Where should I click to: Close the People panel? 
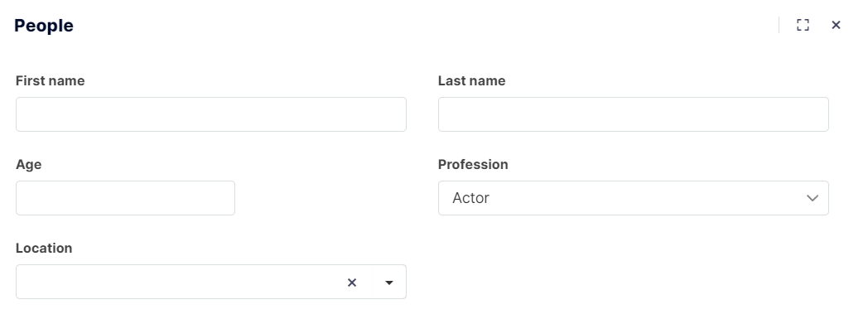836,25
